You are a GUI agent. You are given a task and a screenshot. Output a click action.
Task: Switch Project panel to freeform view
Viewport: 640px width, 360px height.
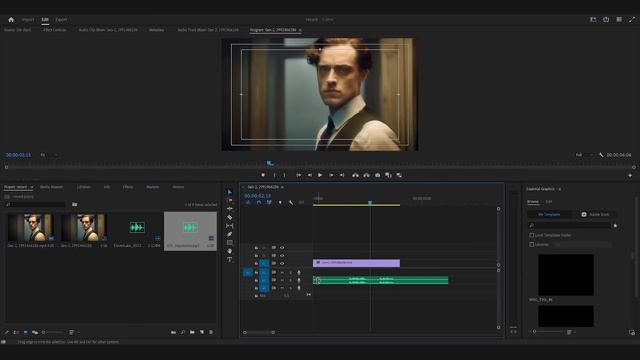point(35,332)
